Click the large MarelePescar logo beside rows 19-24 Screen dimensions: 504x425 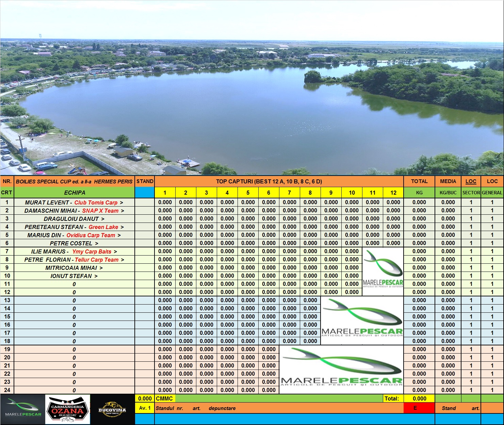point(341,370)
